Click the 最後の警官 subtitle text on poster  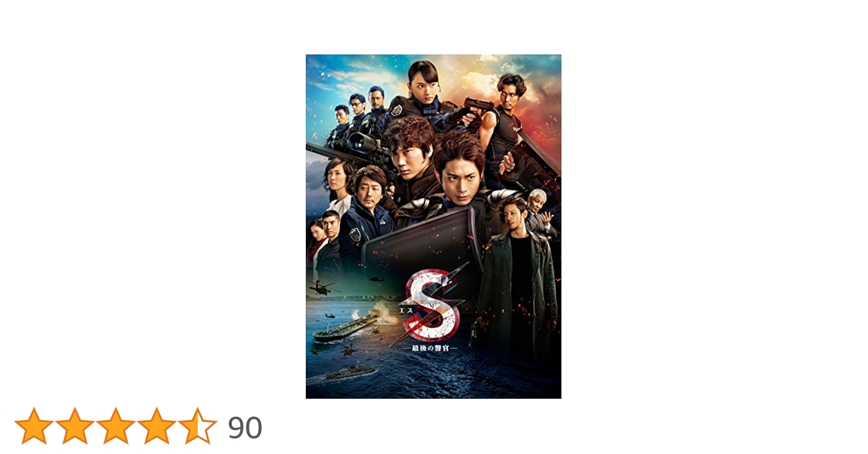pos(430,348)
